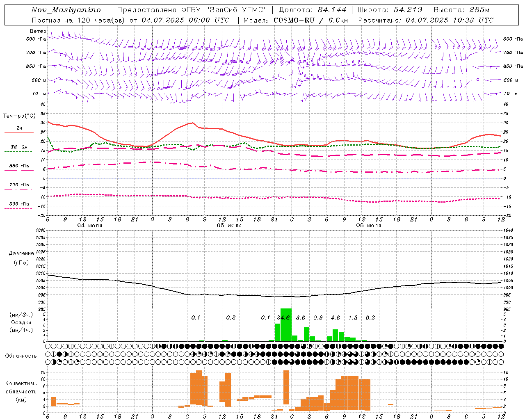525x420 pixels.
Task: Click the 05 июля date label
Action: click(x=229, y=226)
